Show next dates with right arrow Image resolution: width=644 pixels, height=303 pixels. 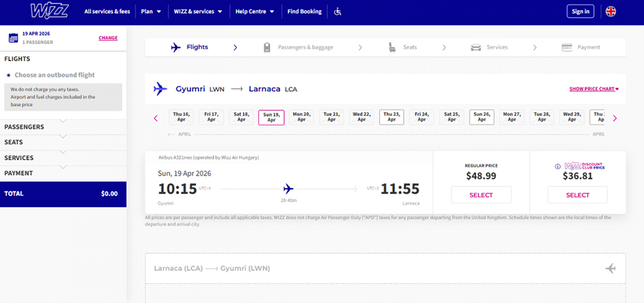[614, 118]
